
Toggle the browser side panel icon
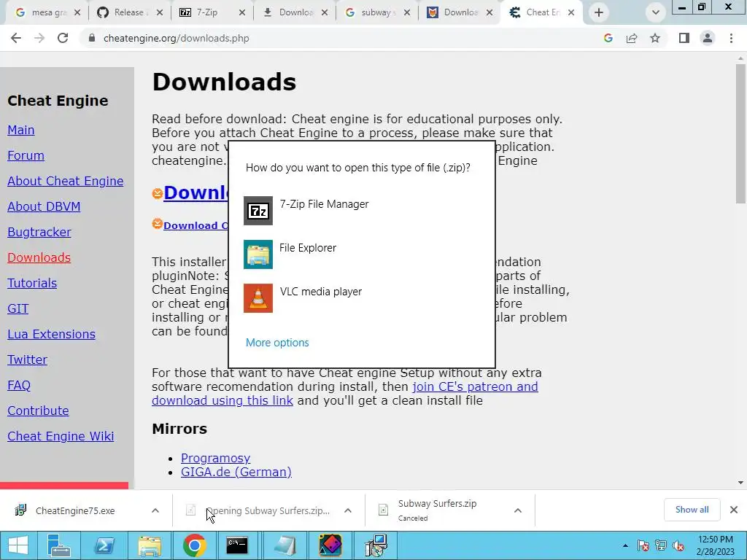tap(684, 38)
